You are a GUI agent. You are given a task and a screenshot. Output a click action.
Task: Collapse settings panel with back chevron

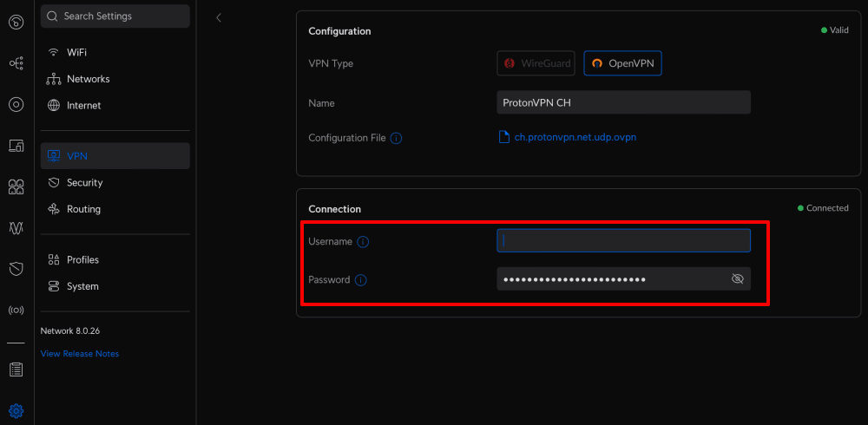[219, 17]
